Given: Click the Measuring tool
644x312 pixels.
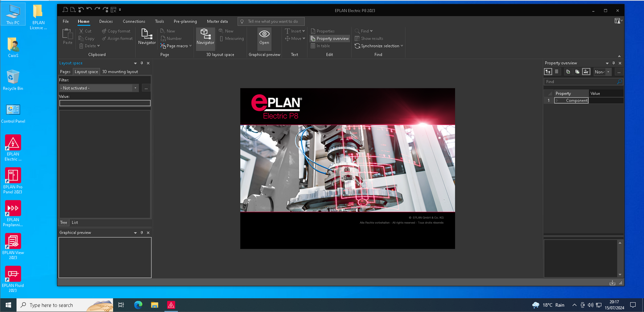Looking at the screenshot, I should 231,39.
